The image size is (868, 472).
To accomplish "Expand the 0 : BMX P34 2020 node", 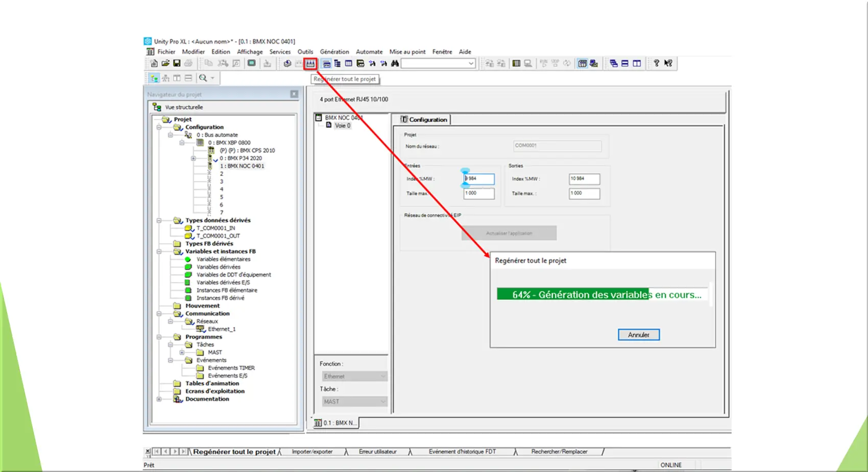I will 193,158.
